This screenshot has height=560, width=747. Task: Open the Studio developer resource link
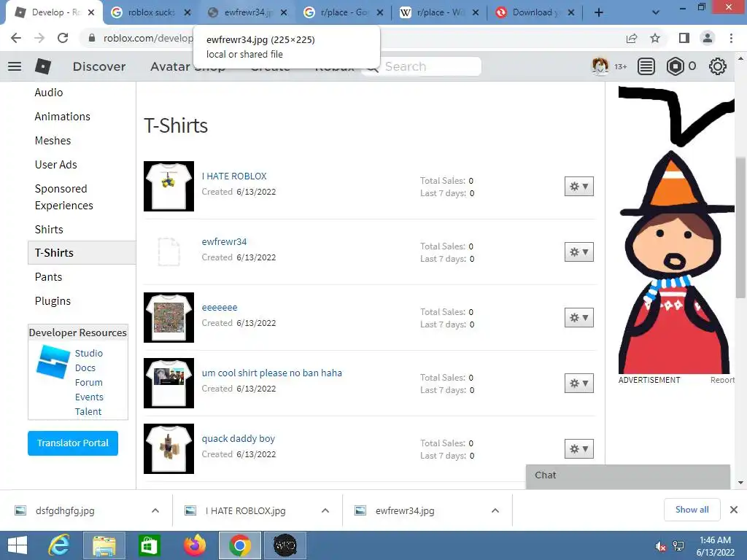pos(88,354)
